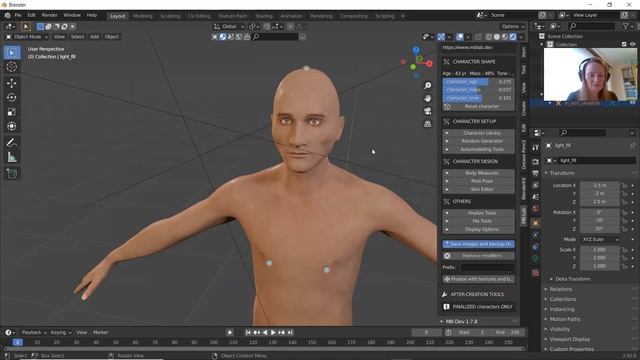Switch perspective/orthographic grid icon
The image size is (640, 360).
click(x=427, y=124)
